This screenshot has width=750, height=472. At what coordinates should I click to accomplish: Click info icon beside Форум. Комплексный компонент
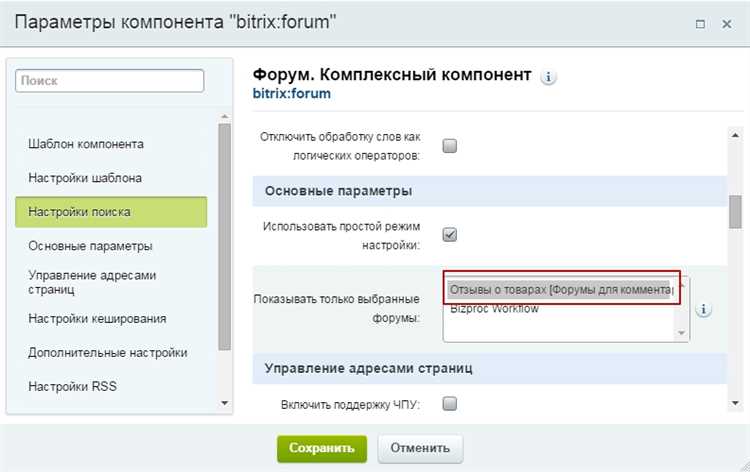[548, 77]
